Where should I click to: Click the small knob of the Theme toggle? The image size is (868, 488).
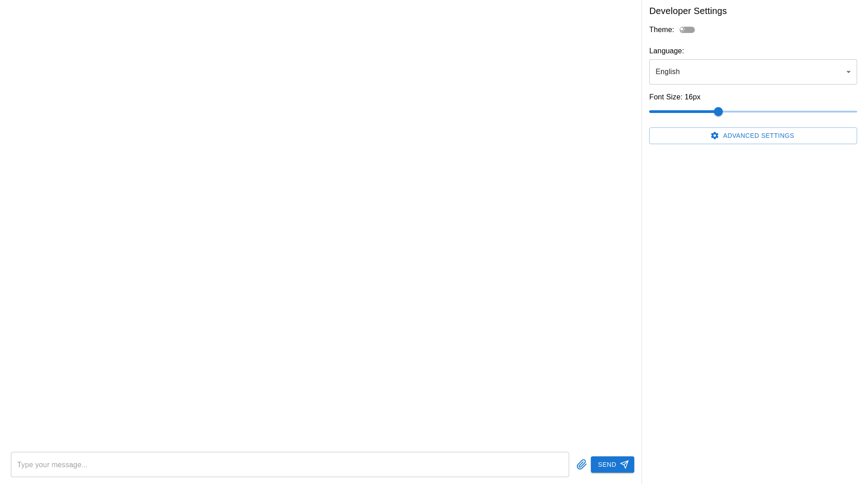682,30
